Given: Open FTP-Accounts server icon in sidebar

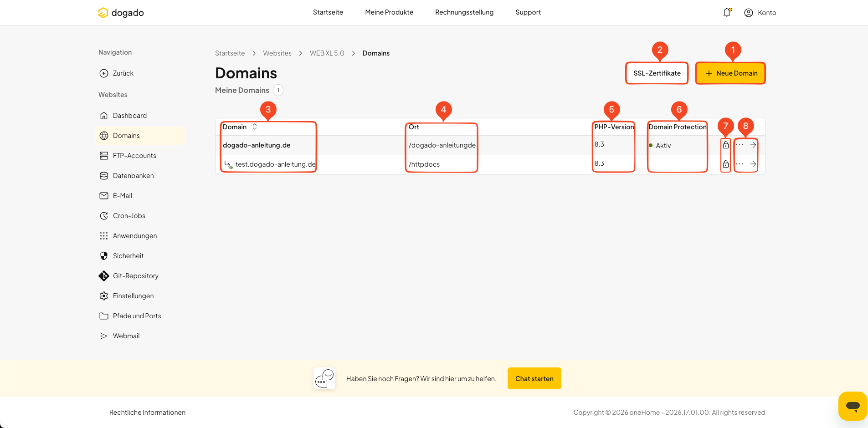Looking at the screenshot, I should [x=104, y=156].
